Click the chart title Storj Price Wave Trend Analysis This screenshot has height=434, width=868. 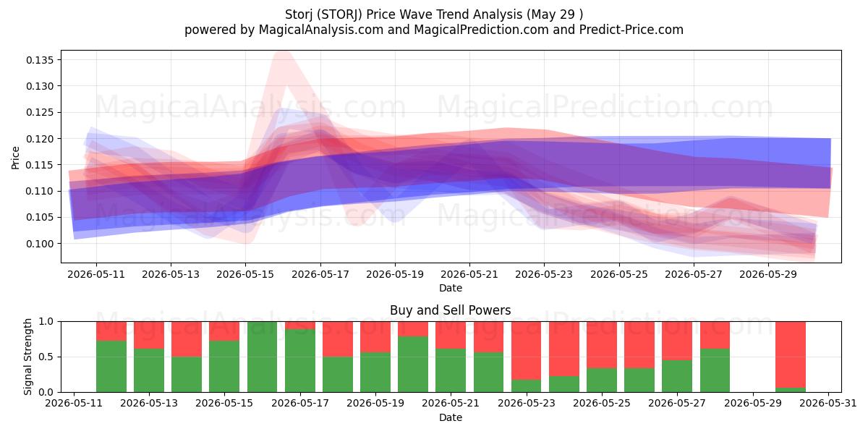(x=434, y=14)
